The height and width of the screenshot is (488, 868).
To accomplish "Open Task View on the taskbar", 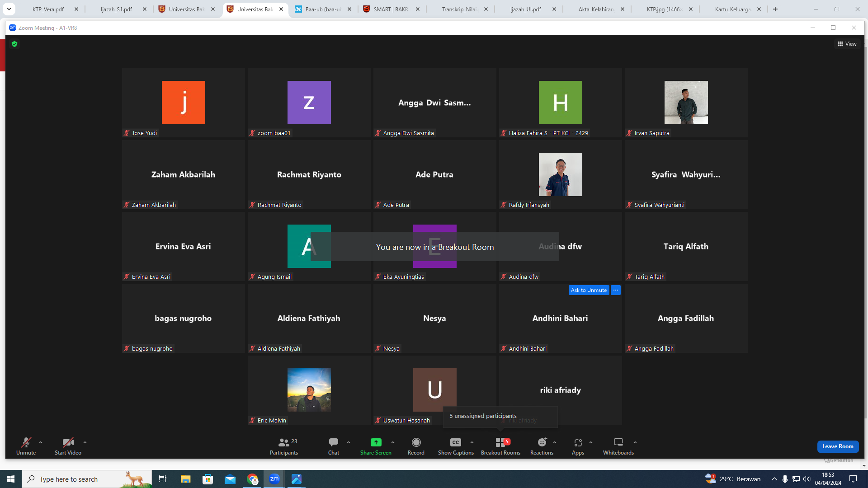I will click(163, 479).
